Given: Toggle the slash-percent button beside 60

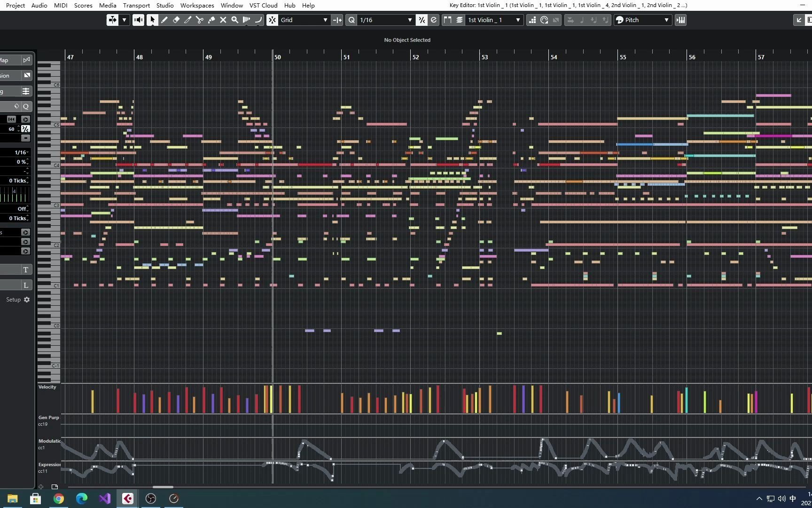Looking at the screenshot, I should pyautogui.click(x=25, y=129).
